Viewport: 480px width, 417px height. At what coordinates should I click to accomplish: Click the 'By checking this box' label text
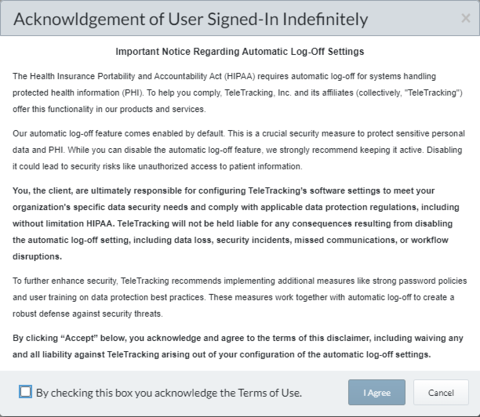[x=169, y=393]
